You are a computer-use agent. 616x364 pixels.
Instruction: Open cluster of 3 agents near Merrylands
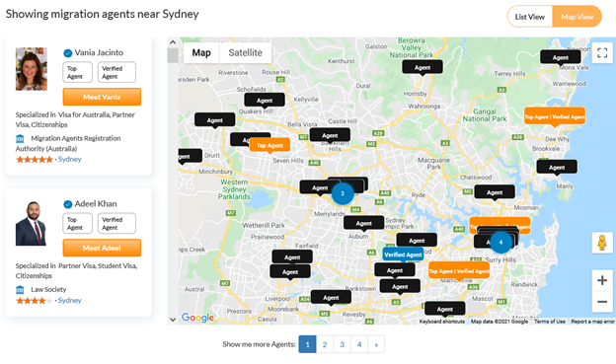(x=343, y=193)
